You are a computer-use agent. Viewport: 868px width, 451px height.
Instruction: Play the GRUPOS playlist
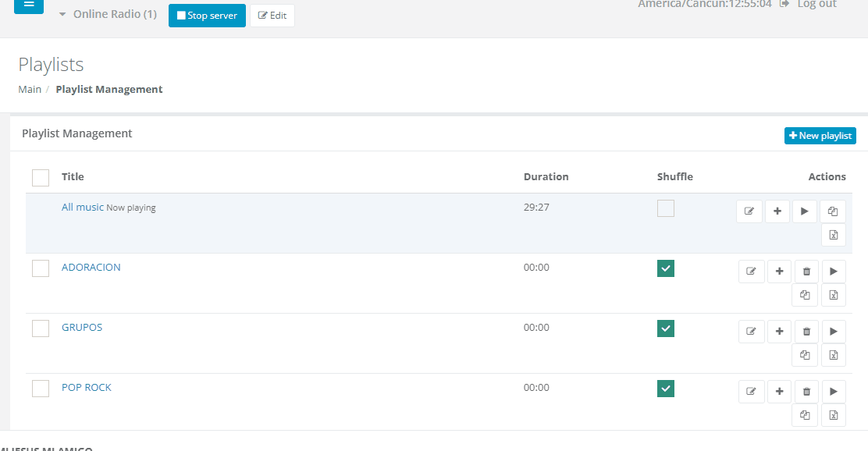(x=834, y=332)
